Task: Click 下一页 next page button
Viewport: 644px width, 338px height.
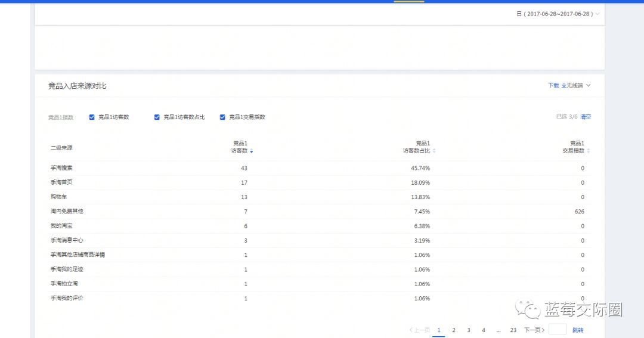Action: pos(534,330)
